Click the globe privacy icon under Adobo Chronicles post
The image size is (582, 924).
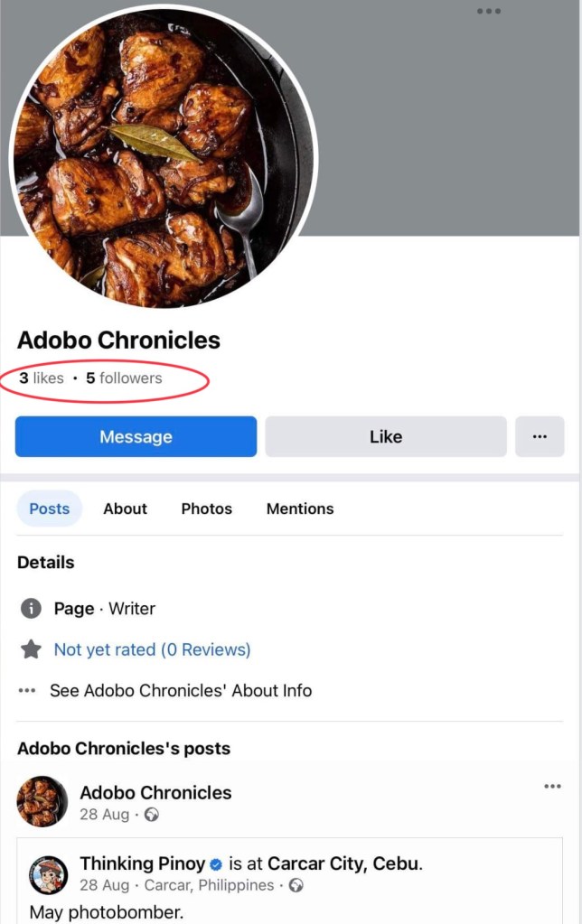tap(152, 815)
